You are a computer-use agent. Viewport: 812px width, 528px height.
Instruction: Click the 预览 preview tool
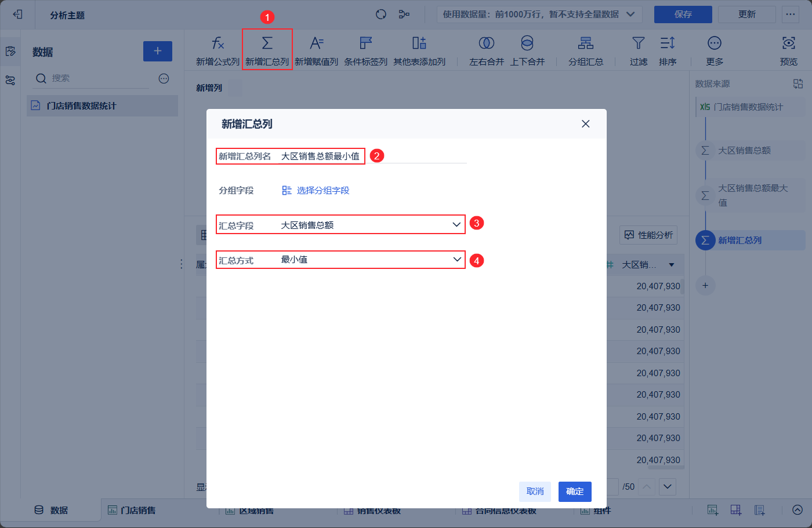[x=789, y=50]
